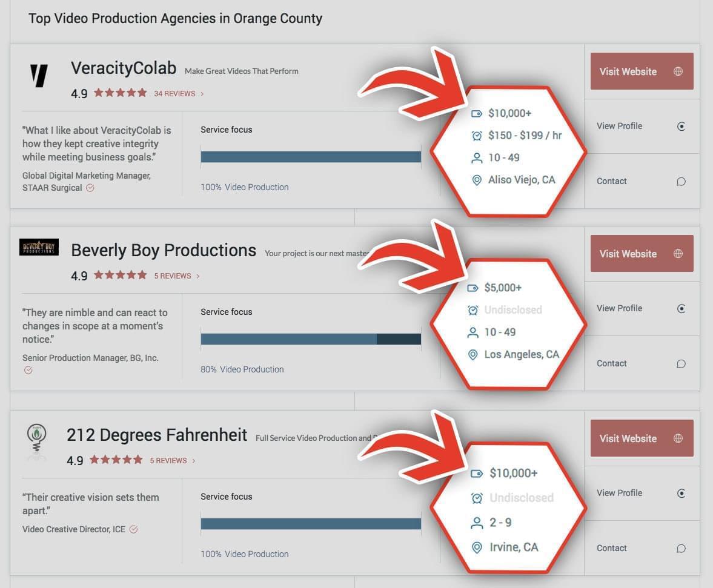Screen dimensions: 713x588
Task: Click Beverly Boy service focus bar
Action: coord(311,339)
